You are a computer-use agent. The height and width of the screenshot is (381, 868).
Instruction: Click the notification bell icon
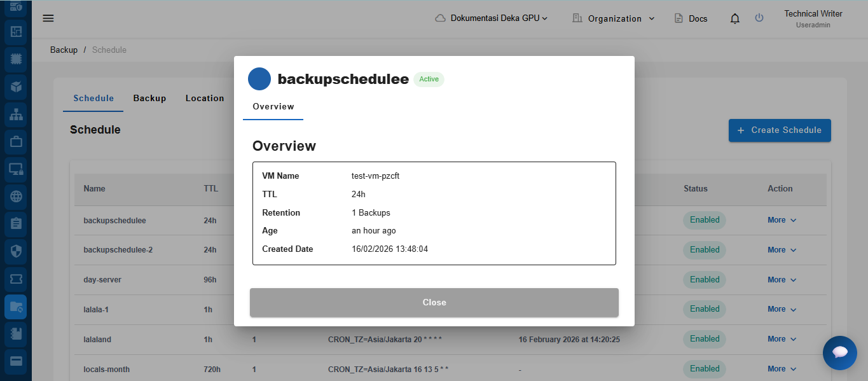[x=735, y=18]
